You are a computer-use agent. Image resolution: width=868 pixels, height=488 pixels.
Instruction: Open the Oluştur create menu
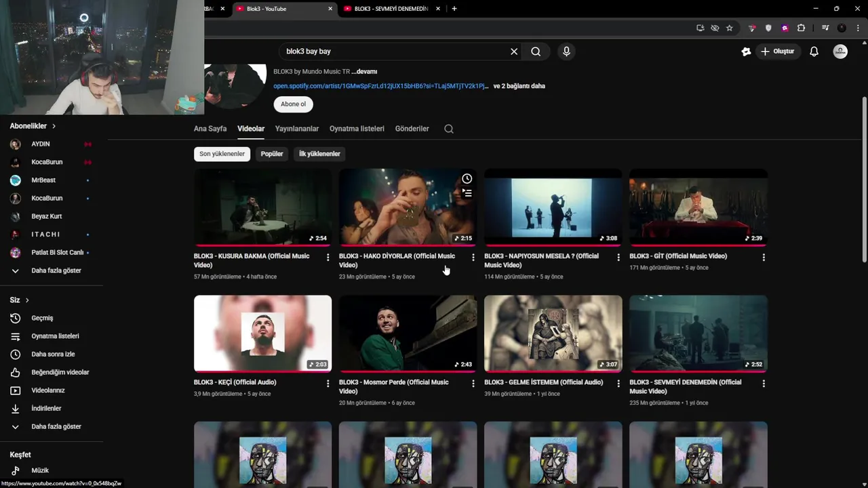pos(778,52)
